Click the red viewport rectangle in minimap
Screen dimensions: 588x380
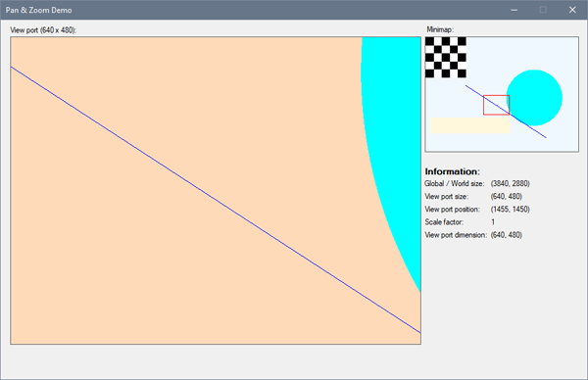tap(496, 105)
